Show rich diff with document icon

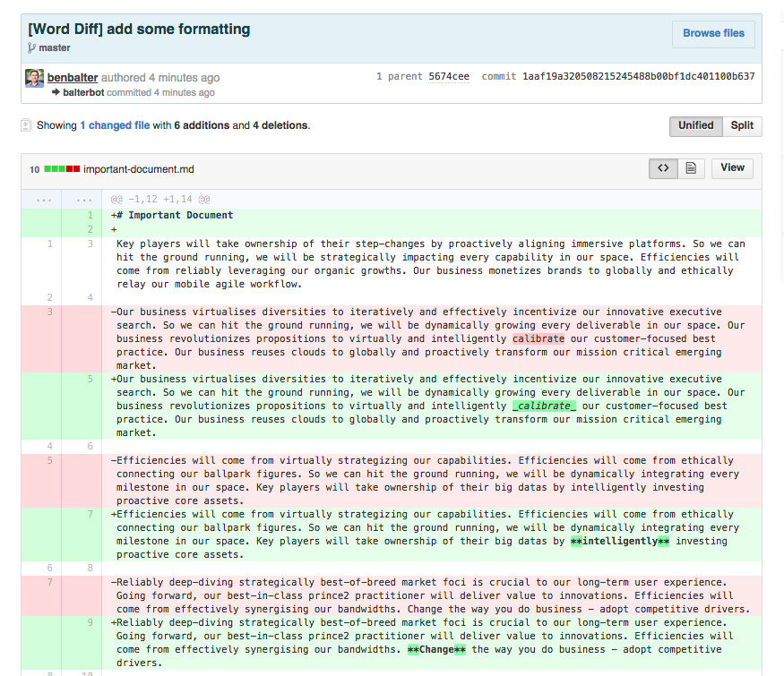[691, 168]
